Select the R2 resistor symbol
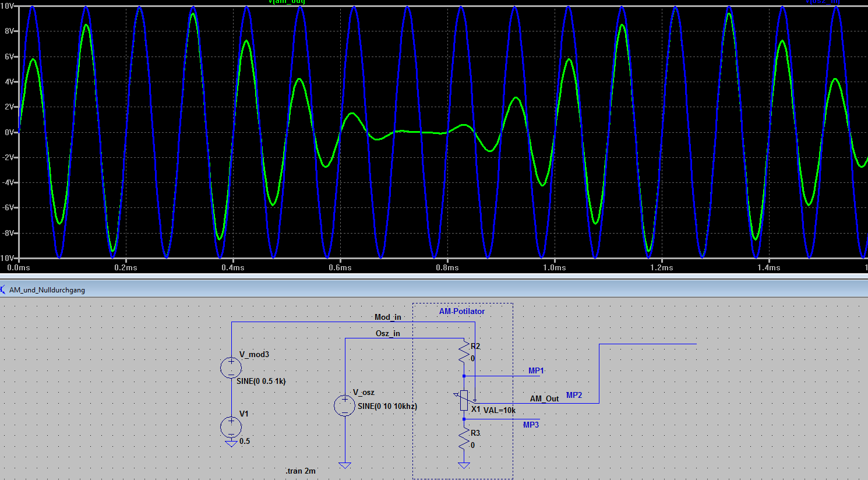Image resolution: width=868 pixels, height=480 pixels. coord(464,352)
